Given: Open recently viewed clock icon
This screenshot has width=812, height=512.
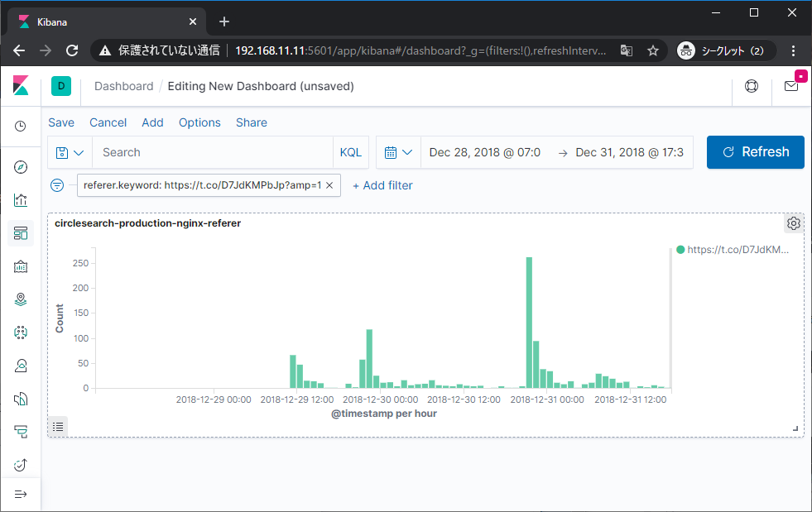Looking at the screenshot, I should (x=21, y=127).
